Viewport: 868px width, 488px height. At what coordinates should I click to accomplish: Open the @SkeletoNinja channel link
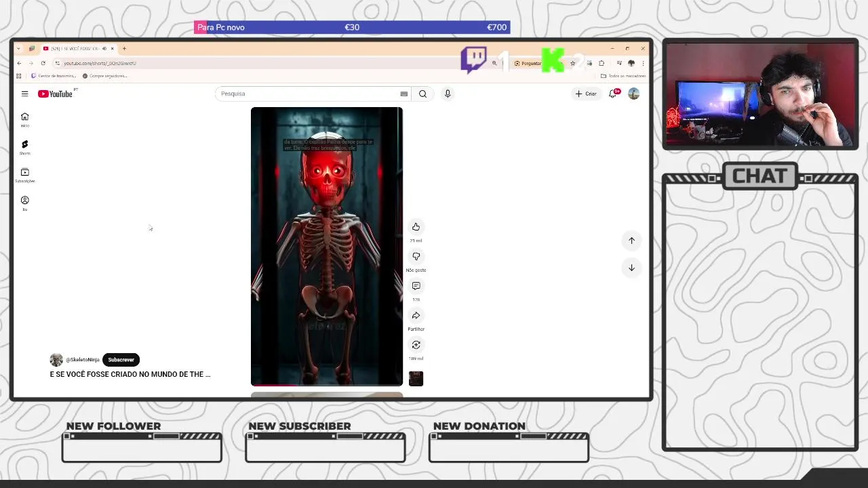pos(82,360)
